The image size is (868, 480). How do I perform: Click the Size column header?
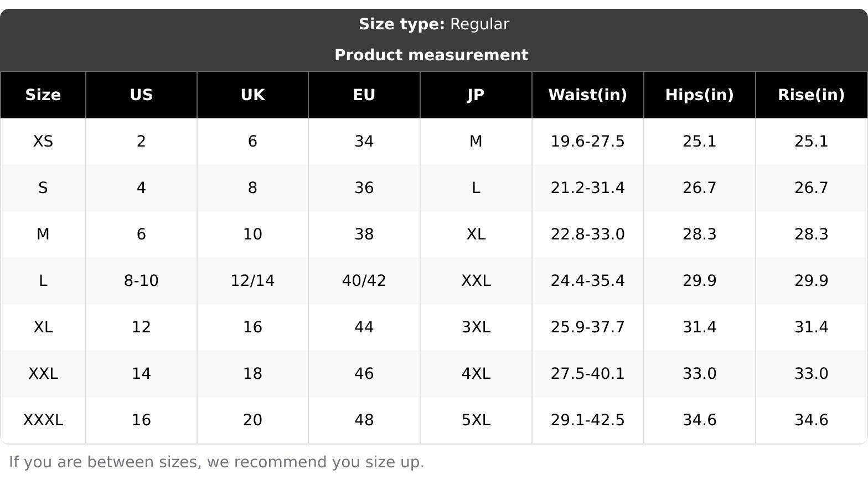coord(43,95)
